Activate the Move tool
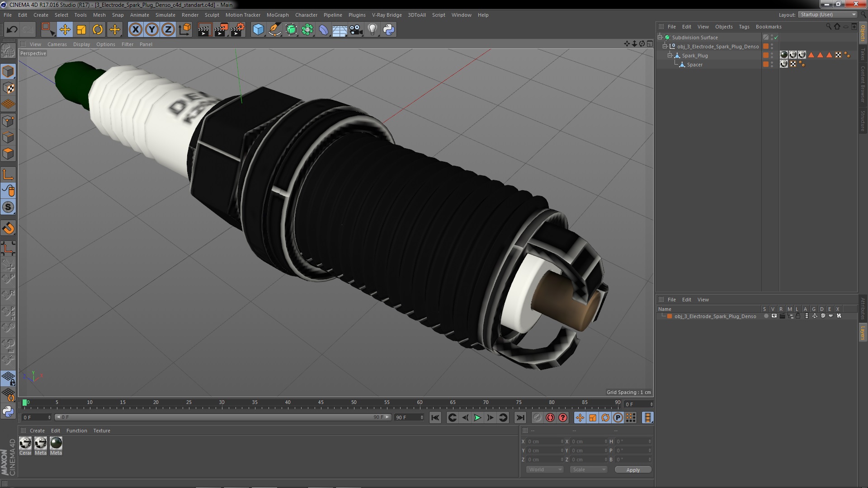This screenshot has width=868, height=488. 65,30
